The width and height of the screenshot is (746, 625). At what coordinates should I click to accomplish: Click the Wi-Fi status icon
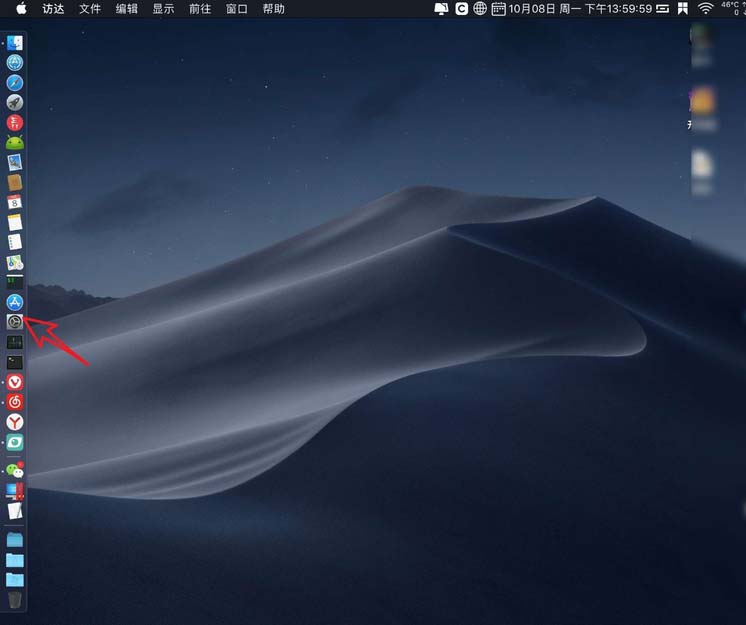[706, 8]
